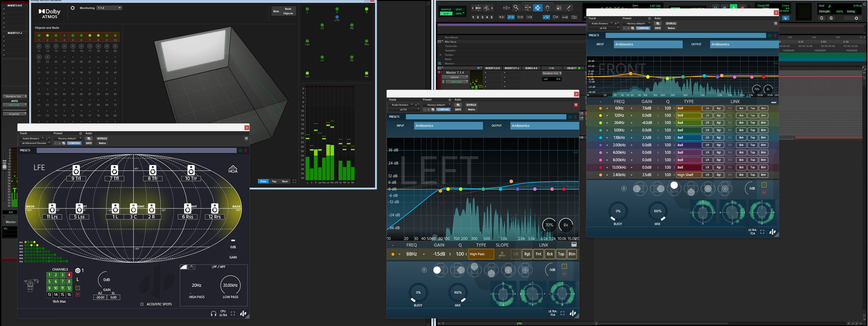Select first filled-circle ambisonic pattern in LEFT EQ

pos(440,270)
